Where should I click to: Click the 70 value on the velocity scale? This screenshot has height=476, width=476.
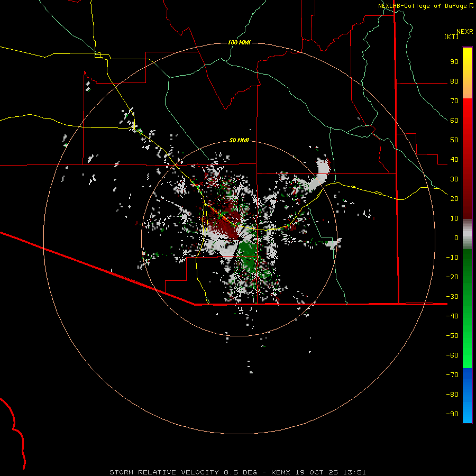click(x=454, y=101)
